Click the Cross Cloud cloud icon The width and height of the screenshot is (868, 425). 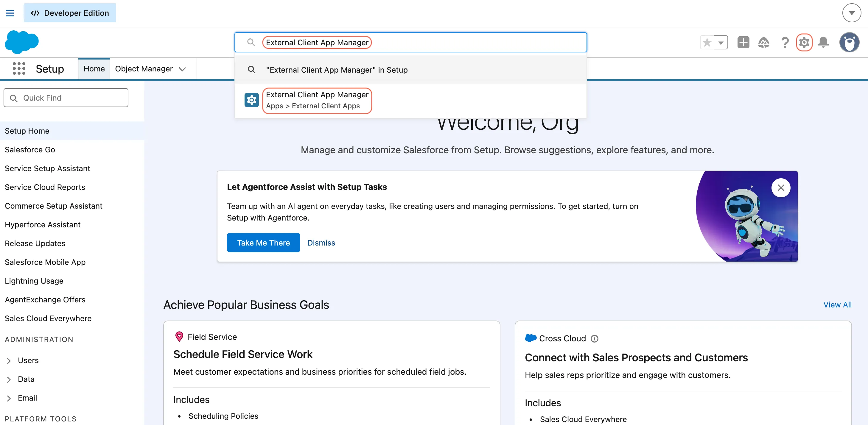531,338
